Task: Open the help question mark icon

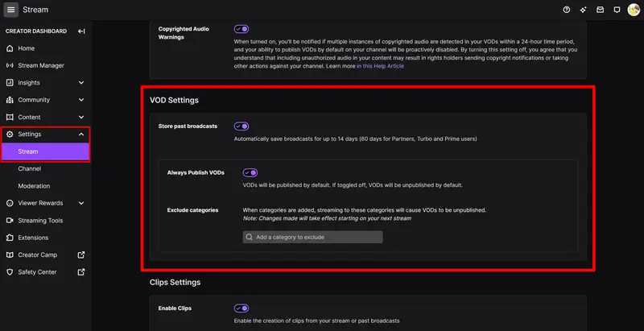Action: [x=567, y=10]
